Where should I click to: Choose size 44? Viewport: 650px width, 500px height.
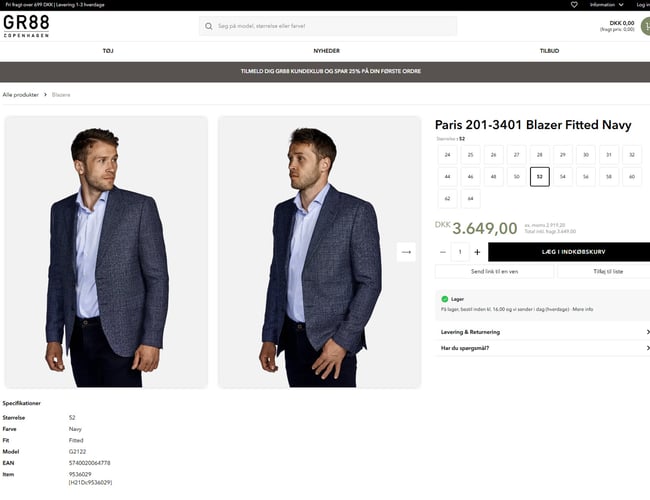click(x=448, y=177)
